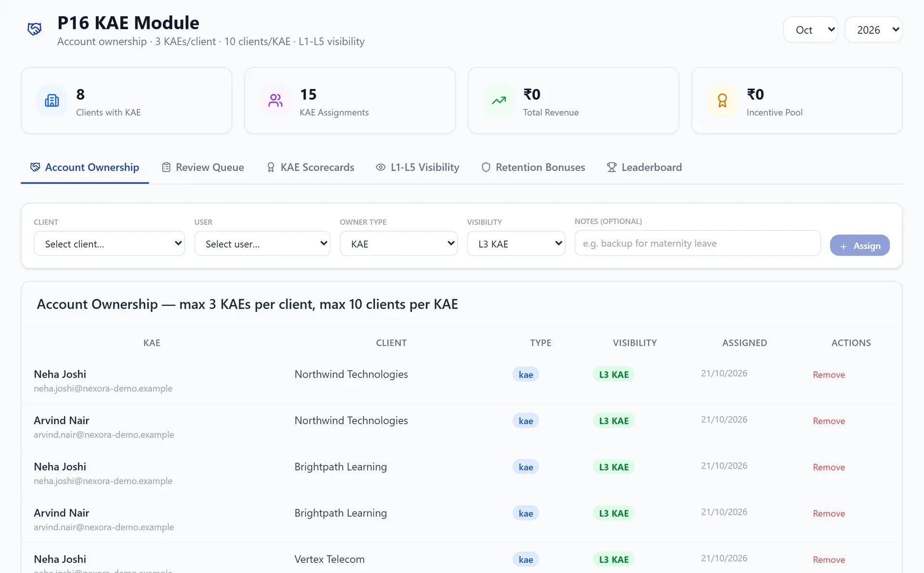Click the 15 KAE Assignments count

pyautogui.click(x=308, y=94)
